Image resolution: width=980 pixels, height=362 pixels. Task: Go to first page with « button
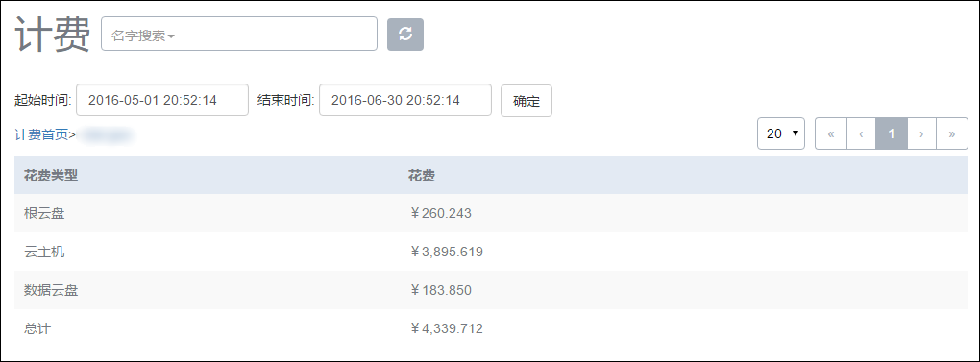(x=831, y=133)
